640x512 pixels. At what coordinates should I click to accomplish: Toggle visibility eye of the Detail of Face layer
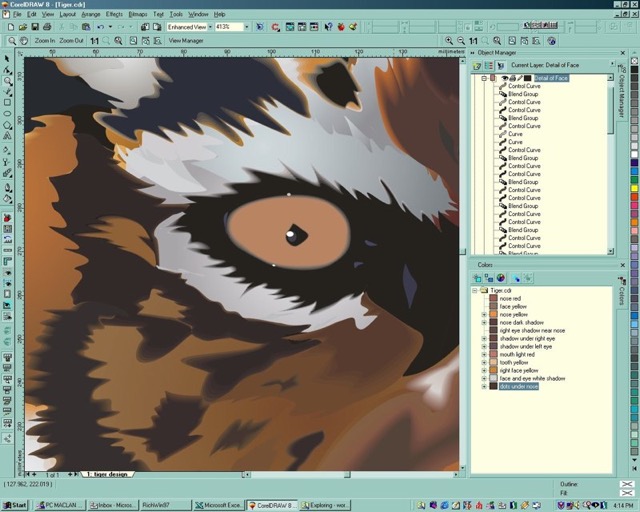505,78
